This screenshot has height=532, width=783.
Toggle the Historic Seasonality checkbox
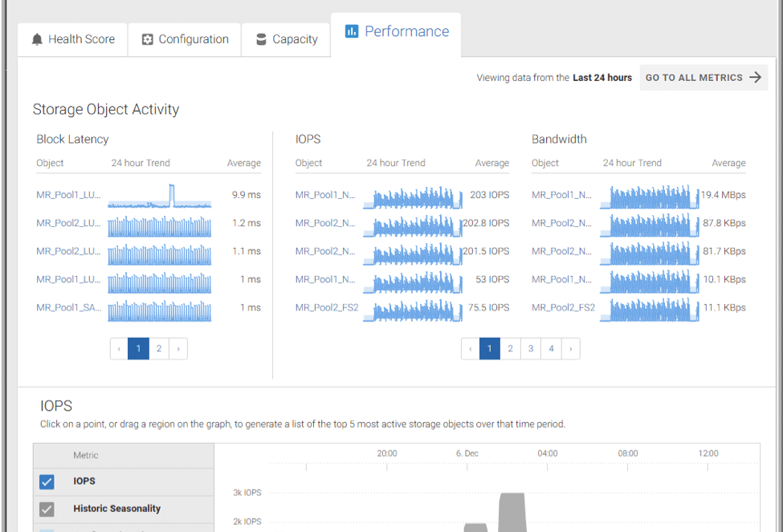click(x=47, y=509)
